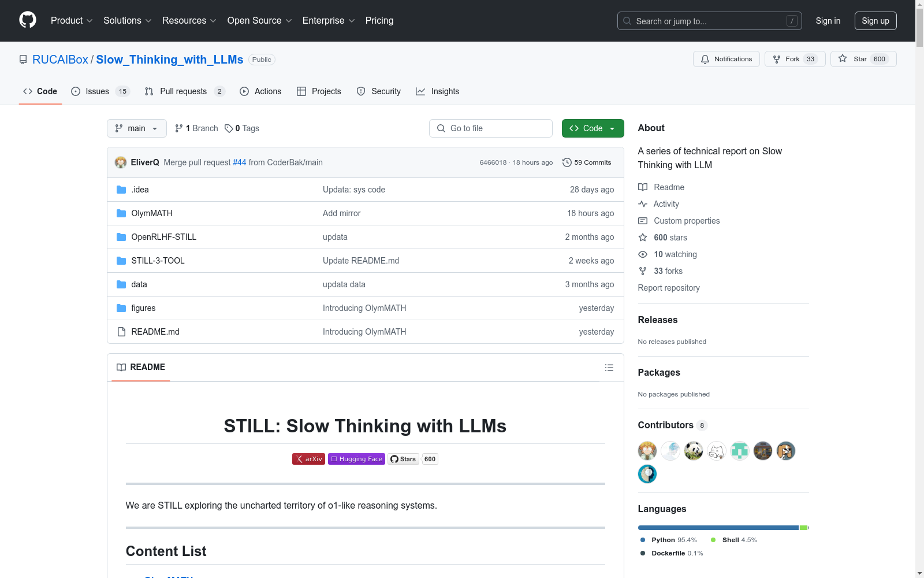Click the pulse icon beside Activity

click(x=643, y=204)
